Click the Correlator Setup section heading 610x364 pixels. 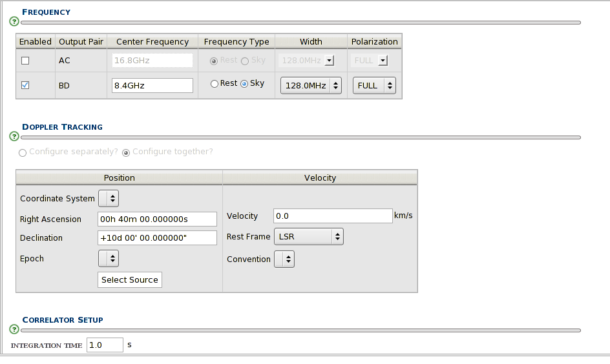pos(63,319)
